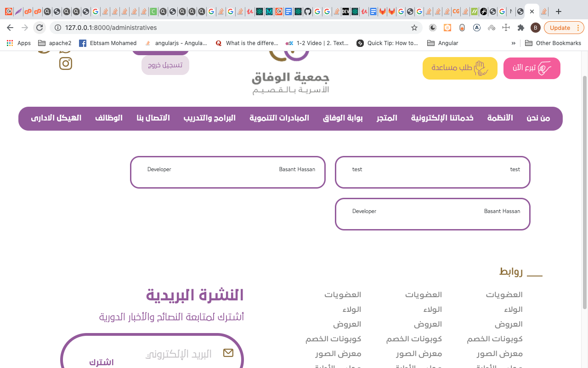Open the Other Bookmarks folder
The width and height of the screenshot is (588, 368).
click(x=553, y=43)
